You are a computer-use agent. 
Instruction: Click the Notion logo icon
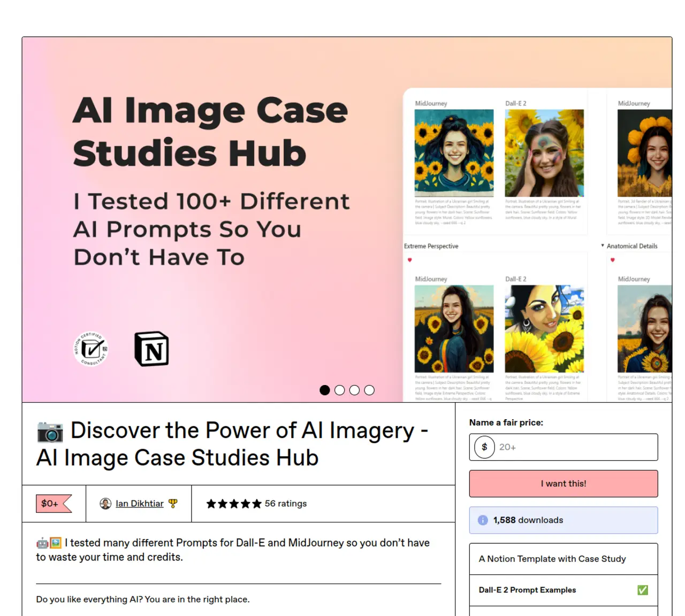[151, 349]
